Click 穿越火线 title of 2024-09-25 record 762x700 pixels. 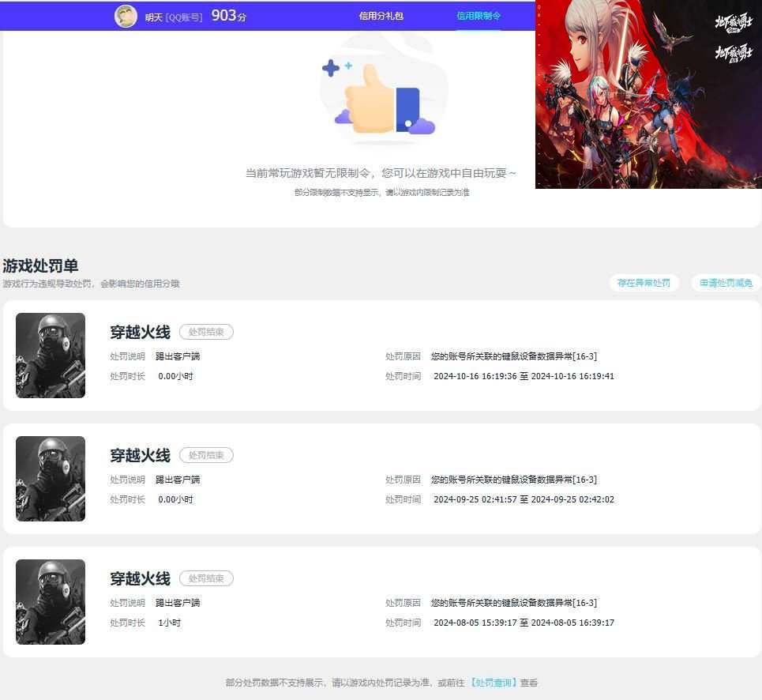click(140, 456)
